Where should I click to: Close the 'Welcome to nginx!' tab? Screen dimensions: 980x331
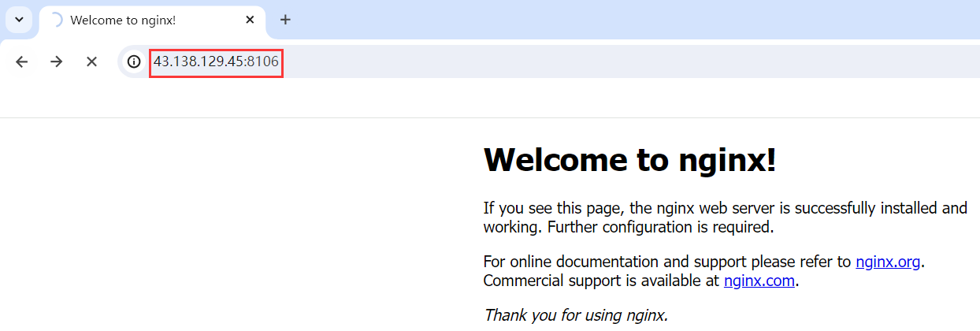[250, 20]
